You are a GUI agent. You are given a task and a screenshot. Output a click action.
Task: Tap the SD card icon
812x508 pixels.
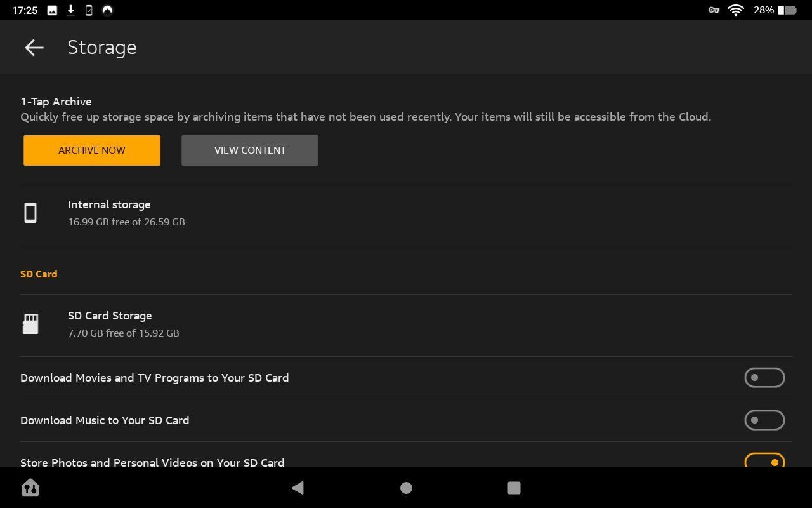(x=30, y=324)
